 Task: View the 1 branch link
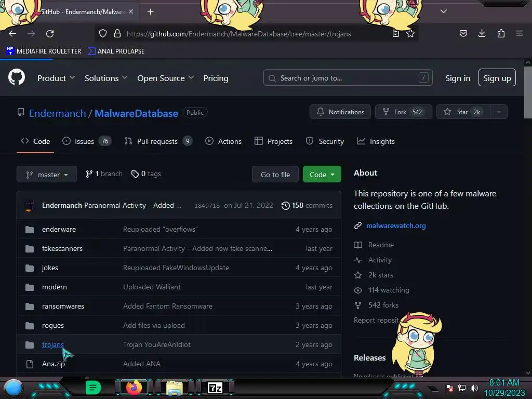pos(104,174)
